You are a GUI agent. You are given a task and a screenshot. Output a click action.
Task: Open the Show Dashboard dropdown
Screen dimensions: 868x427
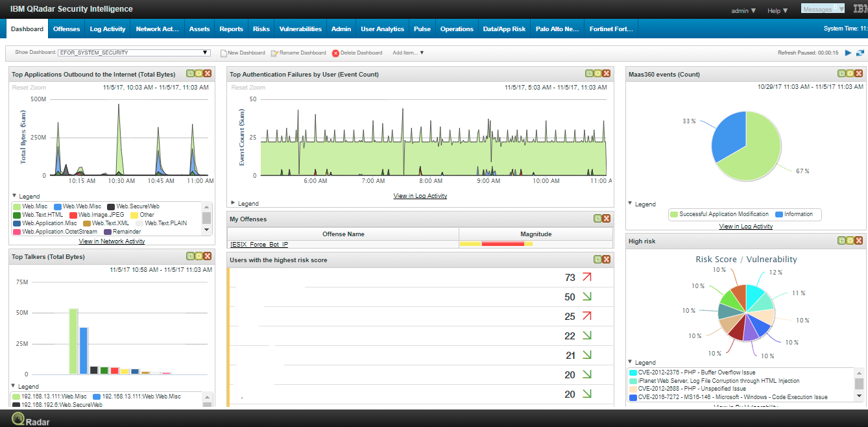coord(134,53)
